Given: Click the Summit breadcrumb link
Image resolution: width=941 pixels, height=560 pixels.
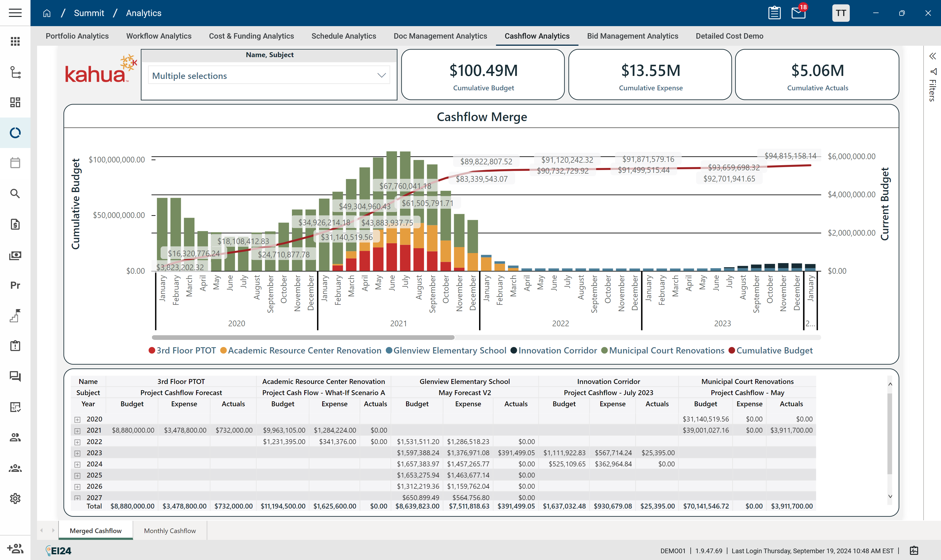Looking at the screenshot, I should [89, 13].
